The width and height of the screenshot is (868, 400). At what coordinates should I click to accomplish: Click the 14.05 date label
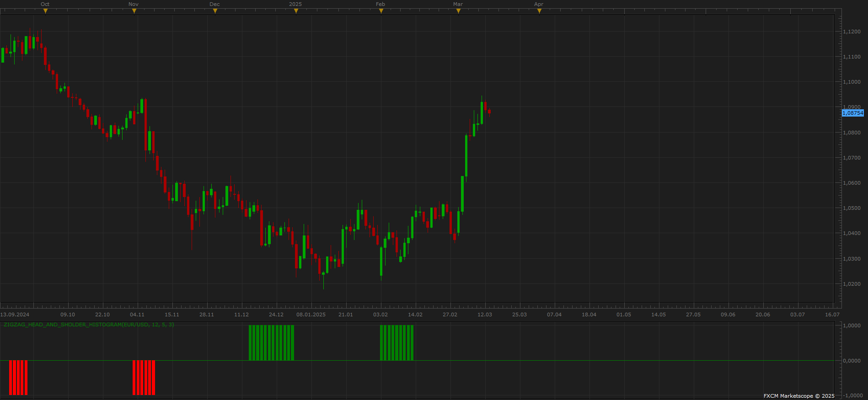click(659, 315)
